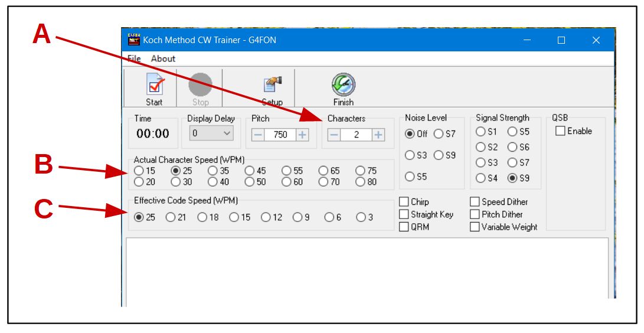
Task: Decrease Pitch with the minus button
Action: click(258, 135)
